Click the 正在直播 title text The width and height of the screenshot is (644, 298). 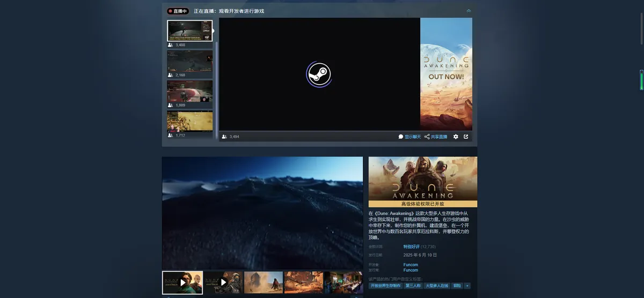[x=229, y=11]
